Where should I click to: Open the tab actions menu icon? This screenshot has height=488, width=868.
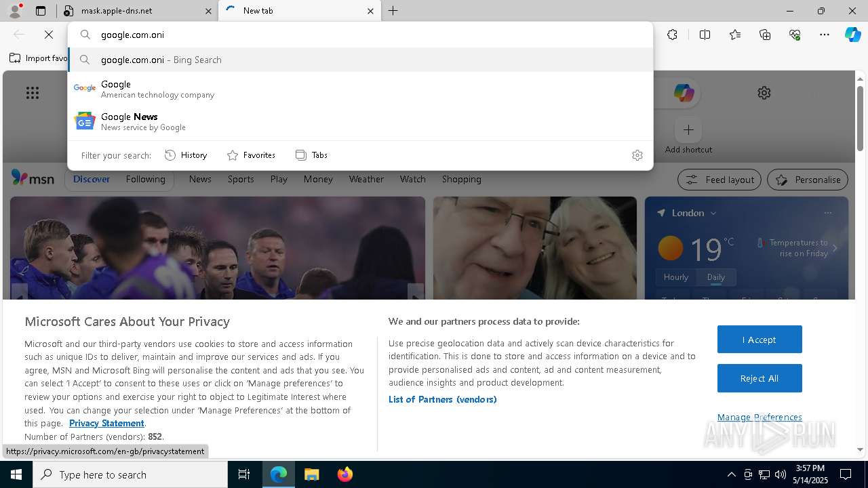(x=41, y=11)
